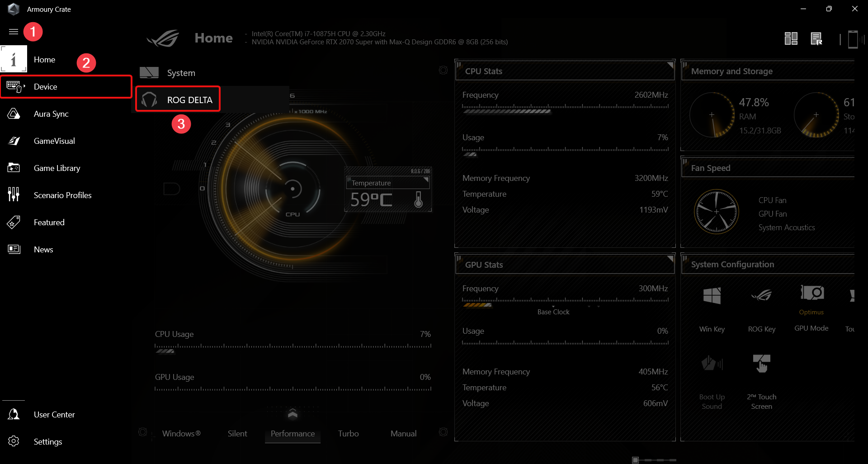Click the Memory and Storage panel header

click(x=768, y=71)
